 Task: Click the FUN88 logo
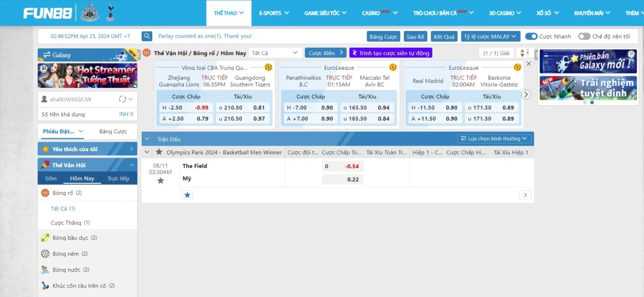[x=48, y=13]
